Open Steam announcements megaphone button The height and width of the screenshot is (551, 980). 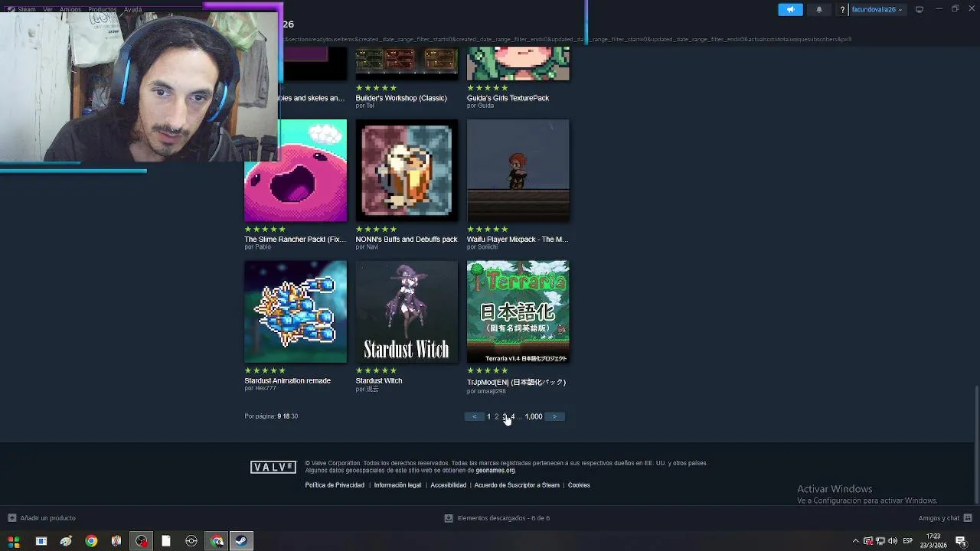click(x=790, y=9)
